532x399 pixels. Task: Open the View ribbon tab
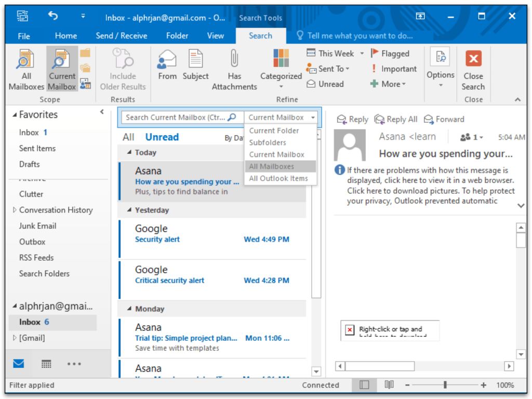215,35
